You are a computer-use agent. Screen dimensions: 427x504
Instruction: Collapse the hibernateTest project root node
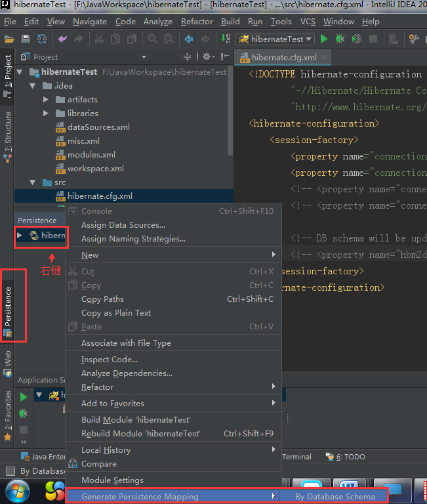20,72
